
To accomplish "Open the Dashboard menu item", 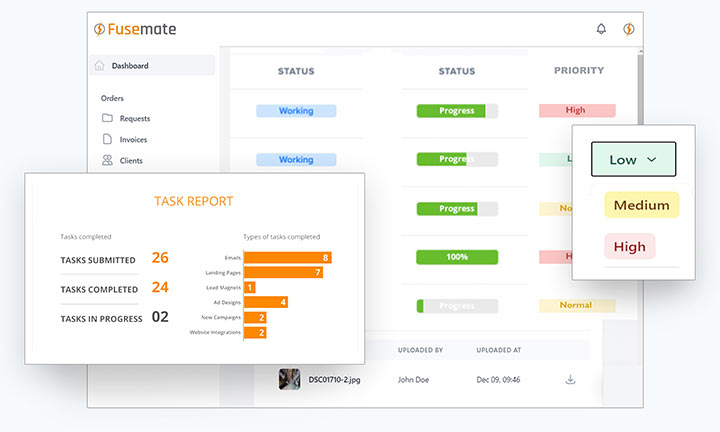I will coord(130,66).
